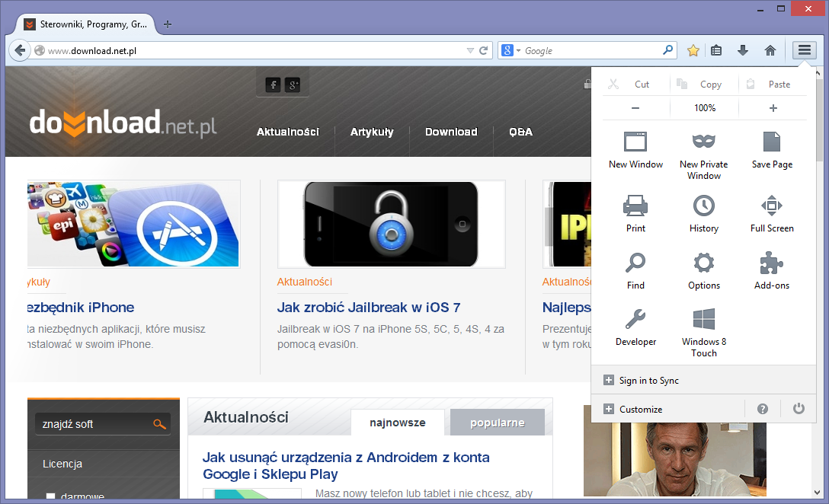Open the Niezbędnik iPhone article link
This screenshot has height=504, width=829.
[x=81, y=307]
